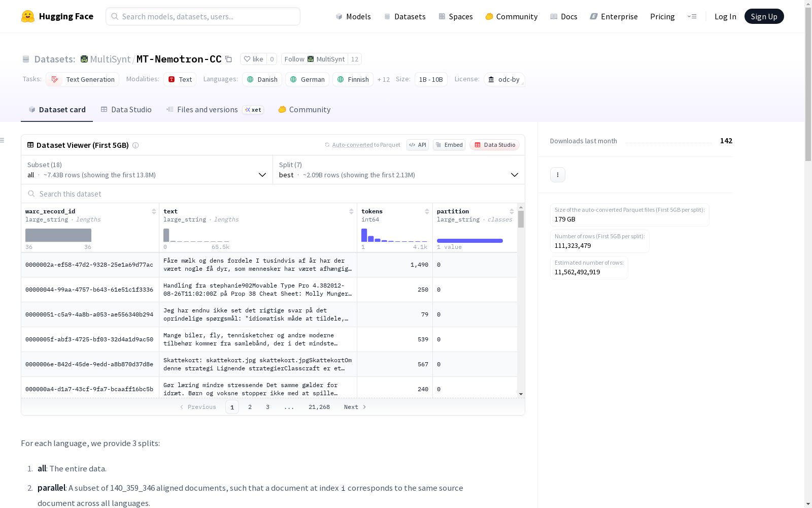Viewport: 812px width, 508px height.
Task: Click the Text Generation task tag
Action: pos(83,79)
